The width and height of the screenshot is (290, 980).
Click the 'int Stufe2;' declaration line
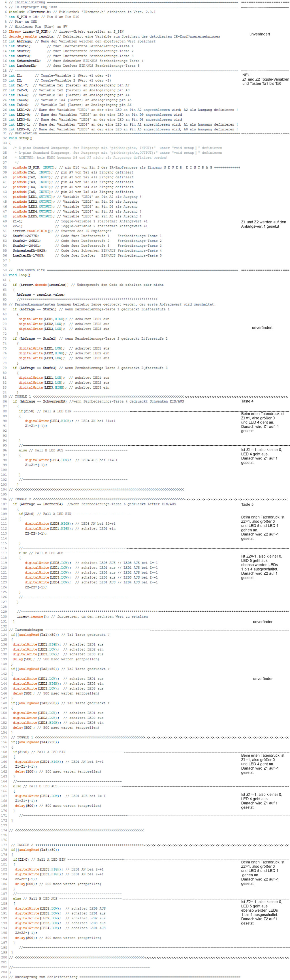(x=19, y=51)
